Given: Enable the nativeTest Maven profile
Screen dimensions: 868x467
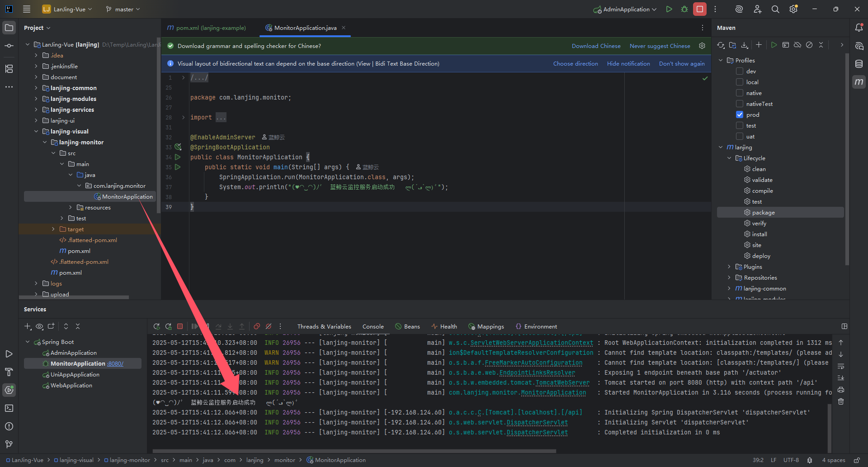Looking at the screenshot, I should [x=740, y=104].
